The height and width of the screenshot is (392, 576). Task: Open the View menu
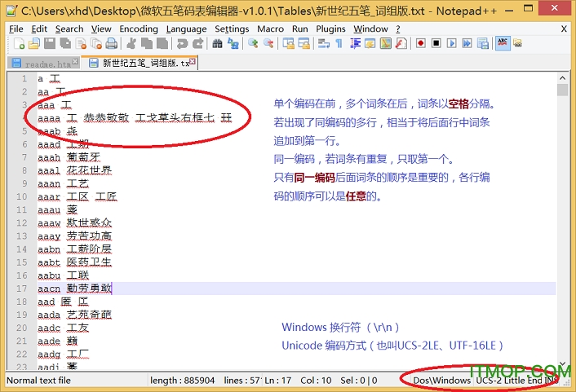[101, 29]
